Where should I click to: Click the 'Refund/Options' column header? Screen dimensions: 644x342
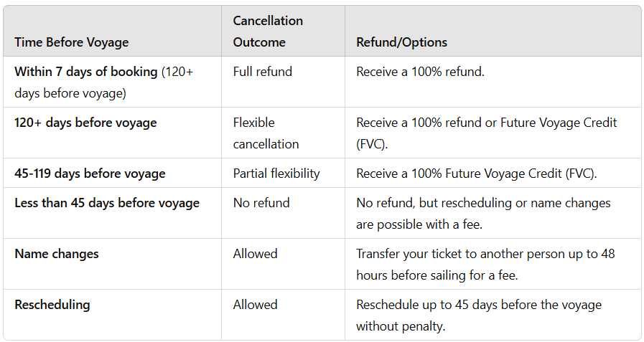[401, 42]
